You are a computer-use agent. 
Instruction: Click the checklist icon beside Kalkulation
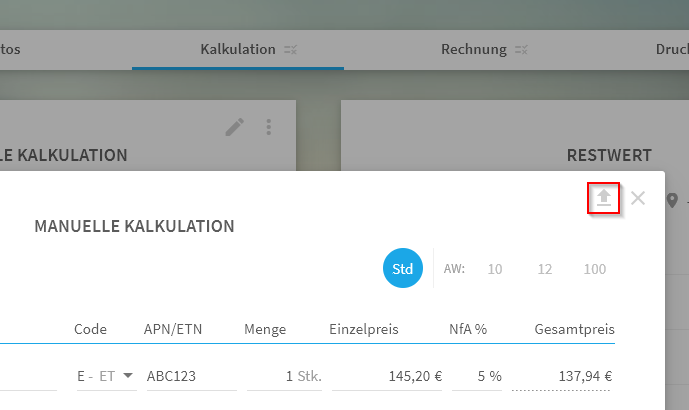tap(290, 50)
